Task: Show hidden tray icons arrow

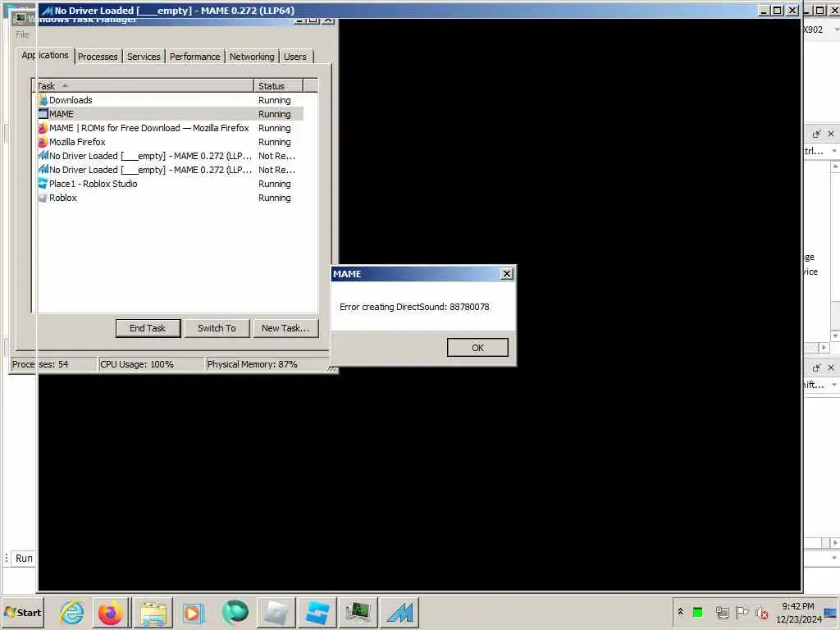Action: [680, 612]
